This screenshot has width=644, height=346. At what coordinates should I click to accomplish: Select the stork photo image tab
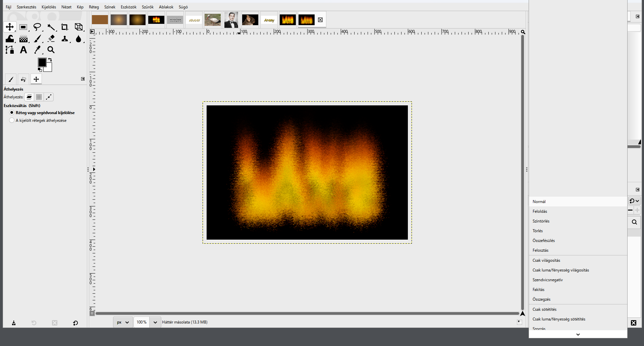tap(213, 20)
